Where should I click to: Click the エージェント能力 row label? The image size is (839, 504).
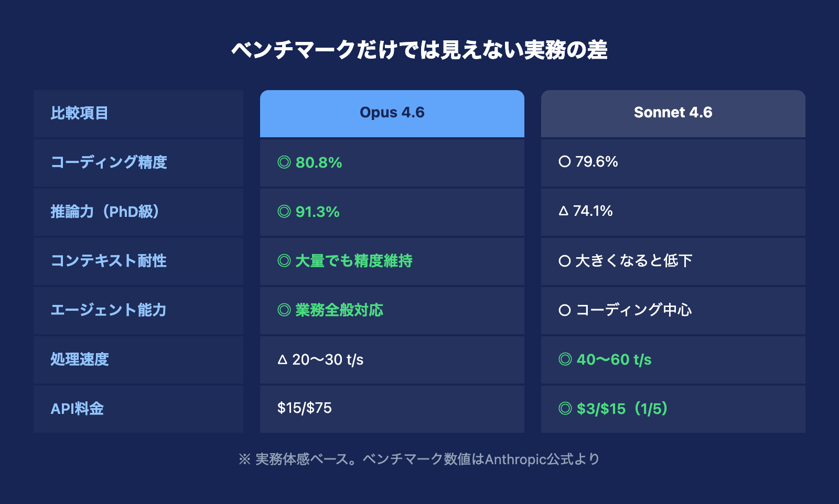click(109, 310)
